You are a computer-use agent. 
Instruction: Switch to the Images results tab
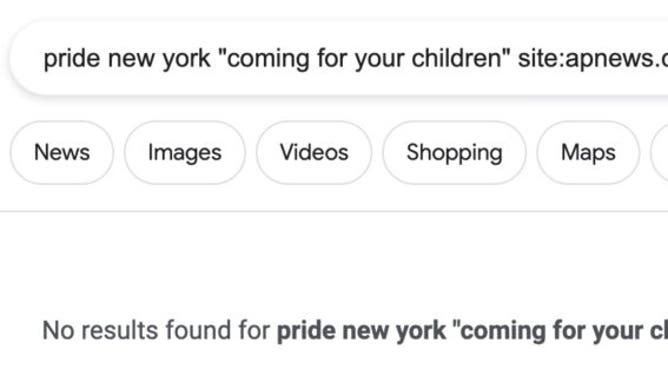(x=185, y=153)
